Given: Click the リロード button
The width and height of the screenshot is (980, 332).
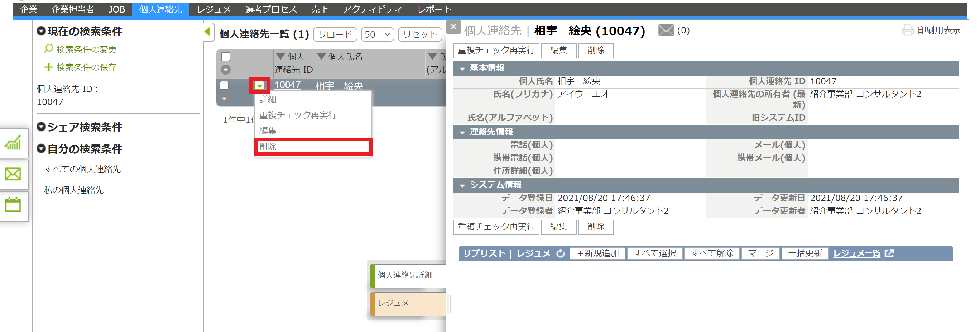Looking at the screenshot, I should [x=335, y=34].
